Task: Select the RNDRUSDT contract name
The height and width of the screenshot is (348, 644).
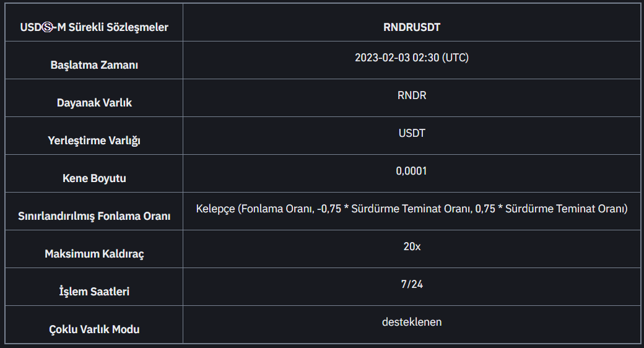Action: click(412, 27)
